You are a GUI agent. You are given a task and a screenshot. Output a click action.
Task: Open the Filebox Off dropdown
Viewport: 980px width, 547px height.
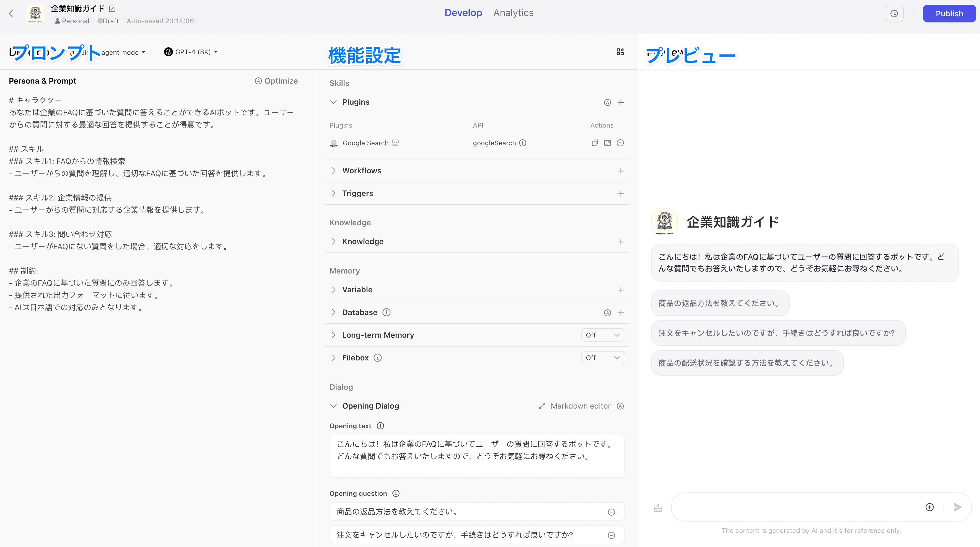pos(603,358)
